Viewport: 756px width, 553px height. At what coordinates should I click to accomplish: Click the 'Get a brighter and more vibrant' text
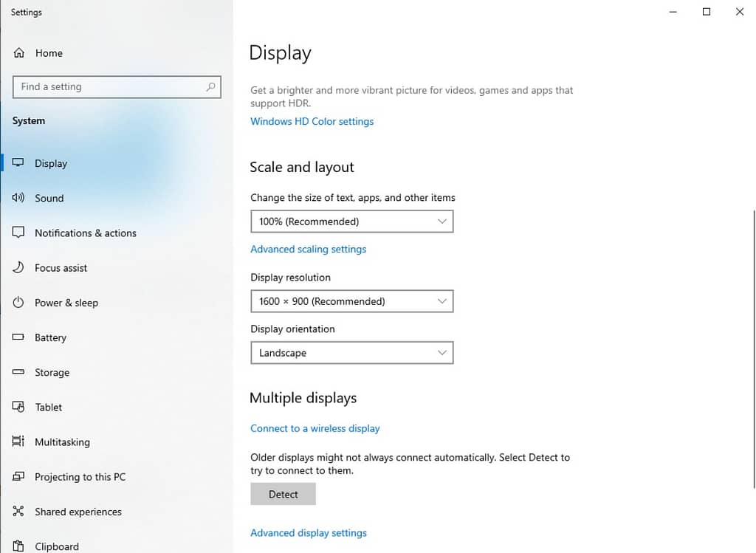412,97
